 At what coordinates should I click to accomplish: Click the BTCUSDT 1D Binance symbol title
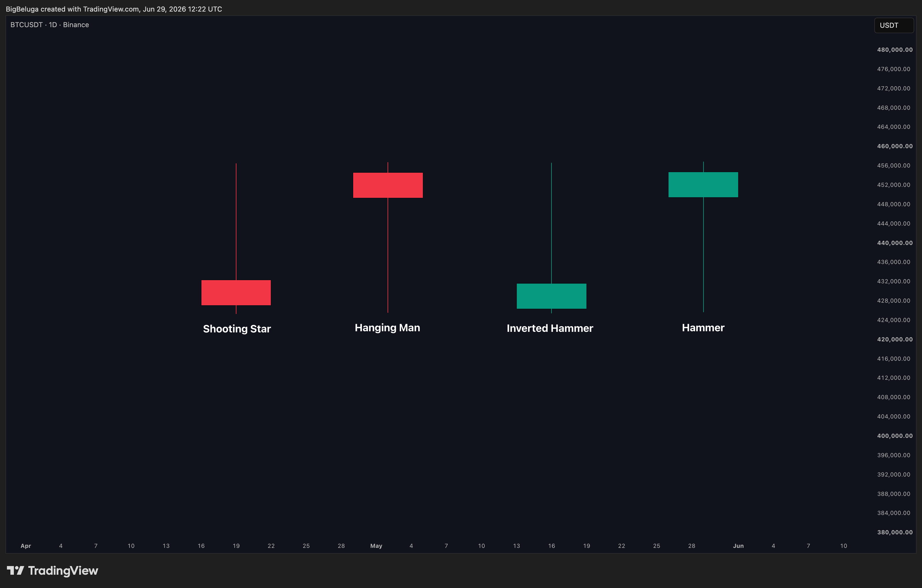coord(49,25)
